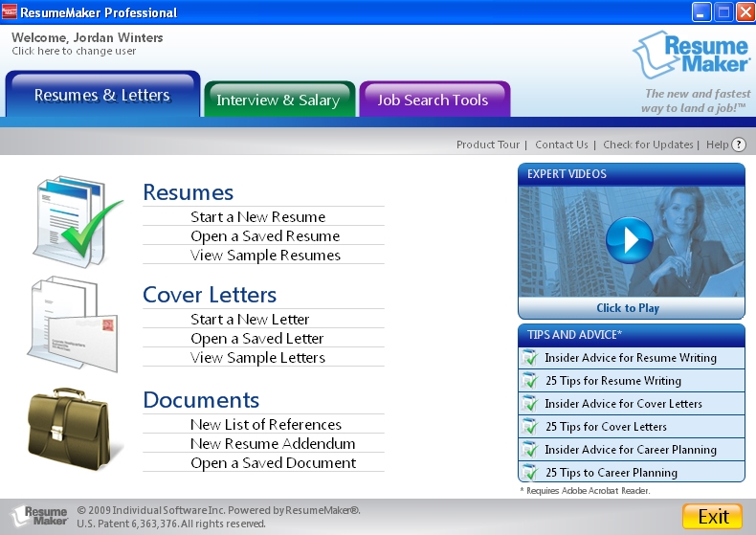756x535 pixels.
Task: Click the icon beside Insider Advice for Career Planning
Action: pyautogui.click(x=530, y=449)
